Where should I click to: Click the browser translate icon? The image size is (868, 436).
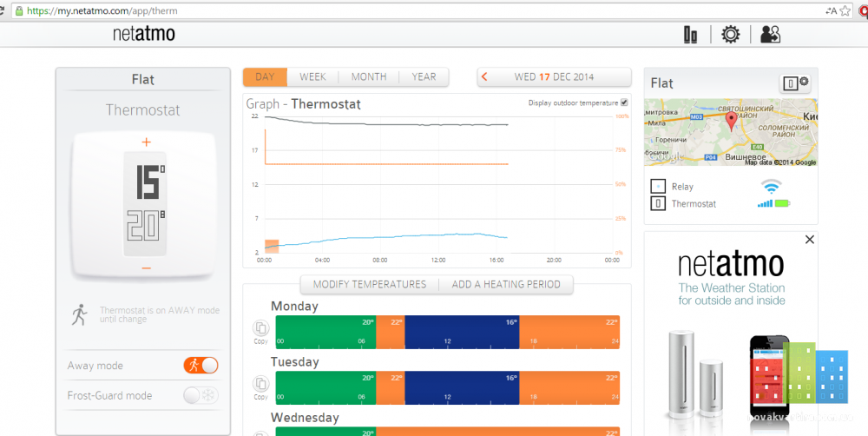[831, 10]
